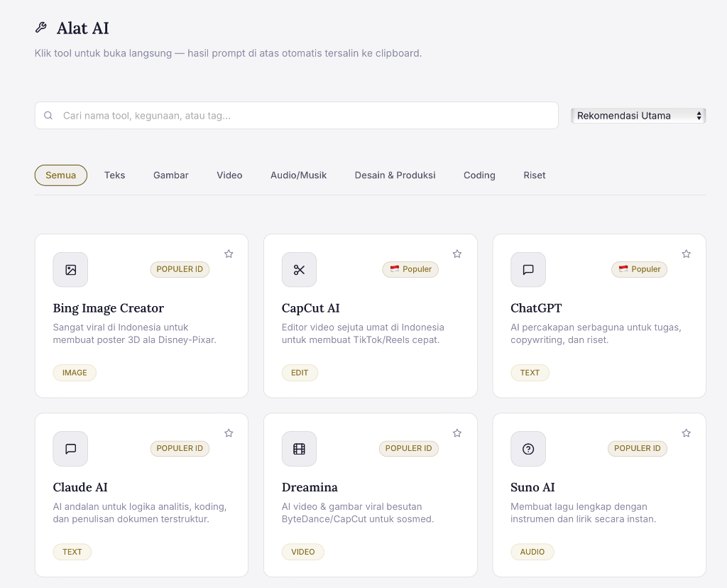Viewport: 727px width, 588px height.
Task: Click the Claude AI chat bubble icon
Action: tap(70, 449)
